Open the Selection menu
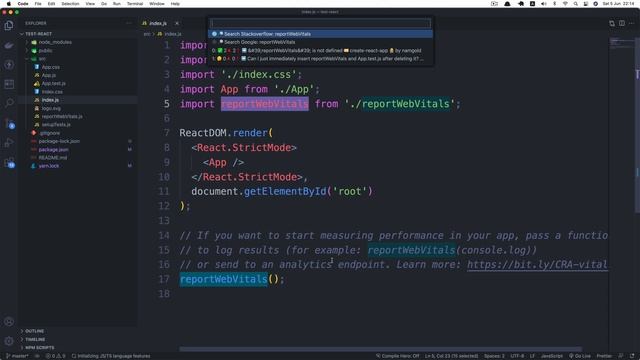The image size is (640, 360). [x=70, y=4]
